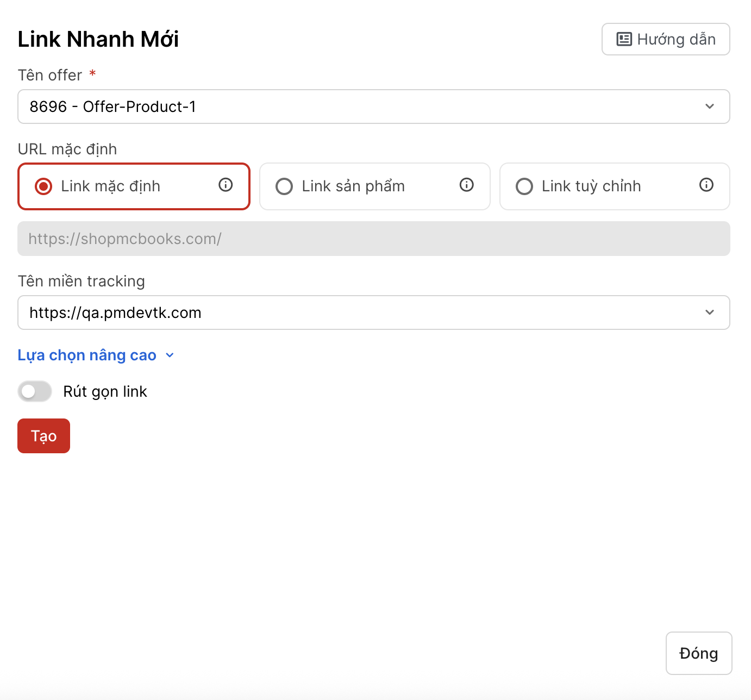The height and width of the screenshot is (700, 751).
Task: Click the disabled shopmcbooks.com URL field
Action: coord(373,239)
